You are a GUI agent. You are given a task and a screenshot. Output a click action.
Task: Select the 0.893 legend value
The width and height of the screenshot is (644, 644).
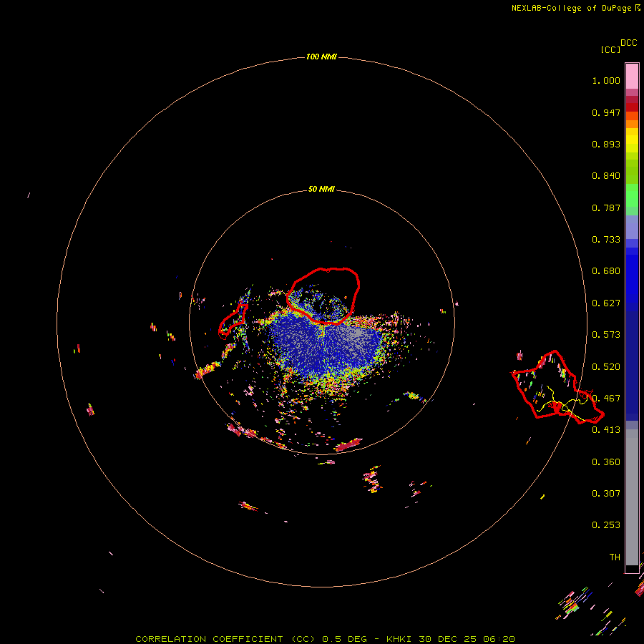click(606, 144)
